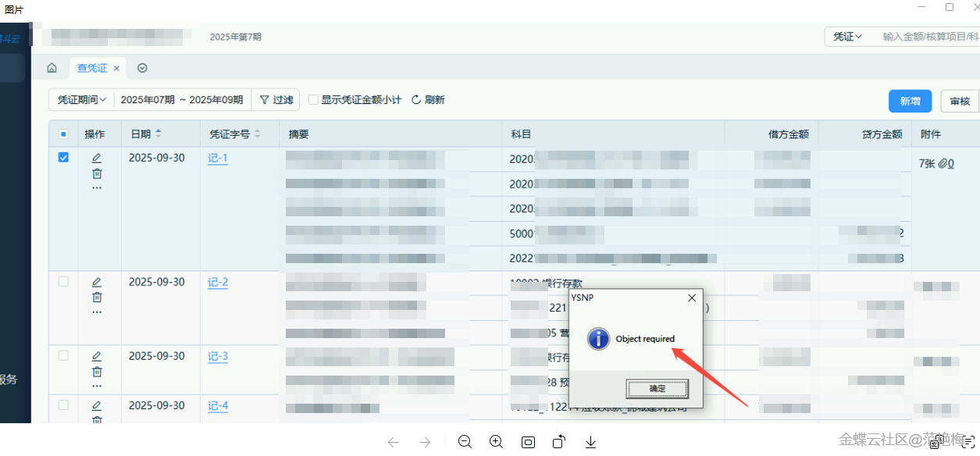Click delete trash icon for voucher 记-2
This screenshot has width=980, height=456.
[x=97, y=297]
